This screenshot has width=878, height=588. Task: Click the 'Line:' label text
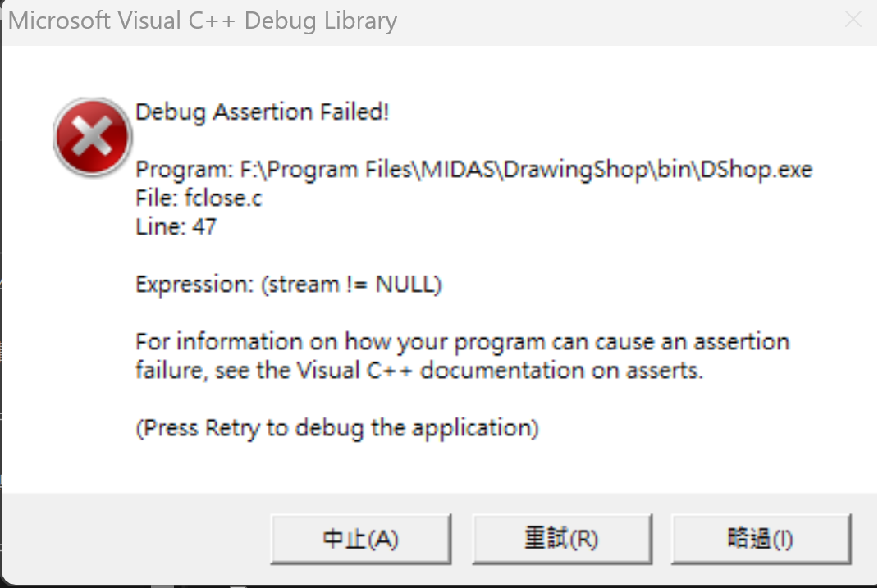[160, 226]
